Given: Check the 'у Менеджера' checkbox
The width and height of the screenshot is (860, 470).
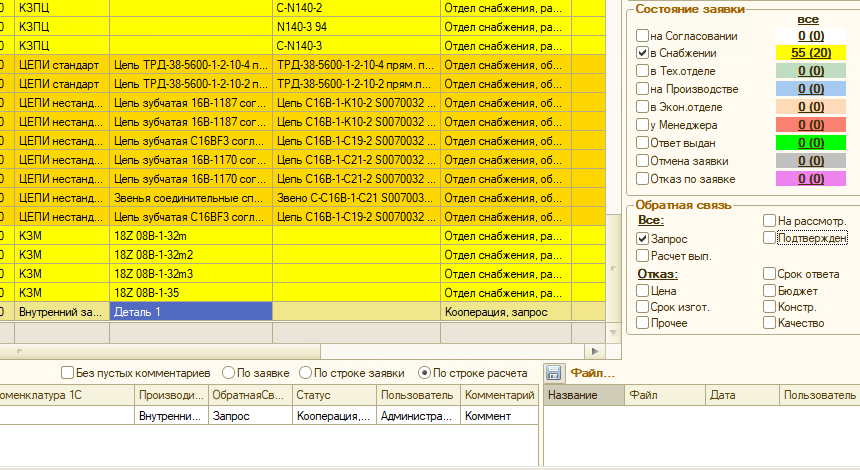Looking at the screenshot, I should coord(642,125).
